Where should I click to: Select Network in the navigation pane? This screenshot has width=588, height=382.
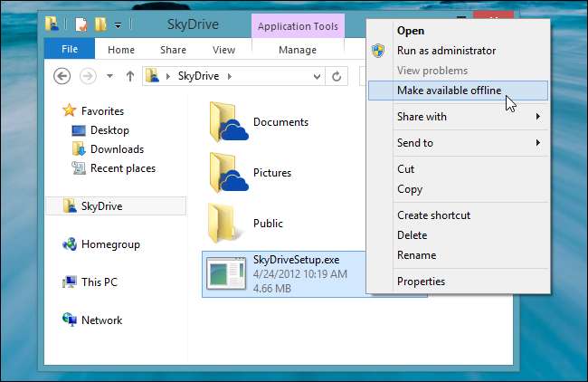[102, 320]
